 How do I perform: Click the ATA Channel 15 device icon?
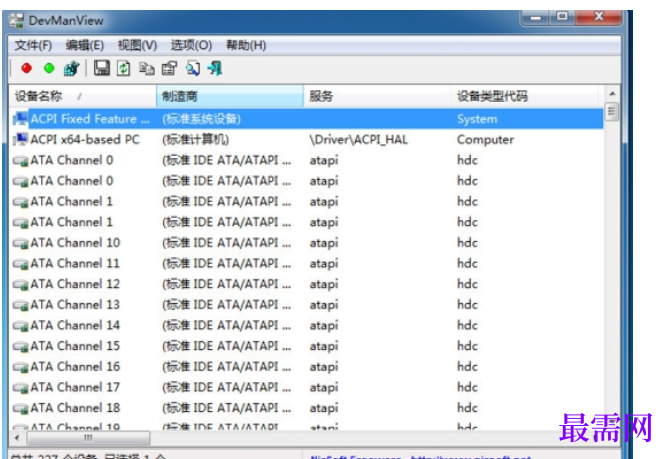[x=20, y=346]
